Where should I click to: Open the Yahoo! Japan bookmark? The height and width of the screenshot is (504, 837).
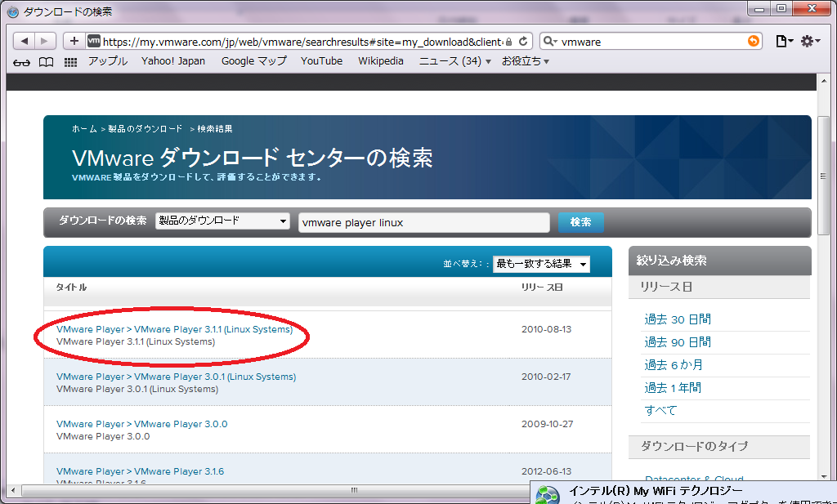[173, 61]
